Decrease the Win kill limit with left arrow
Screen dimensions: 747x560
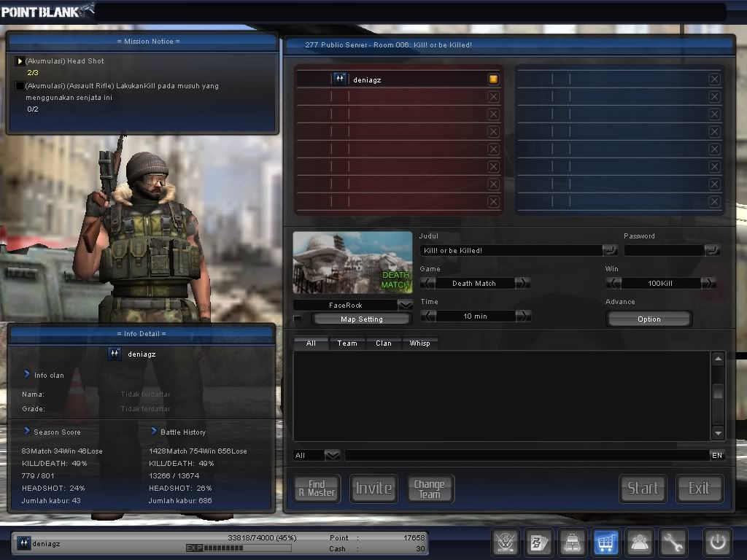point(614,284)
